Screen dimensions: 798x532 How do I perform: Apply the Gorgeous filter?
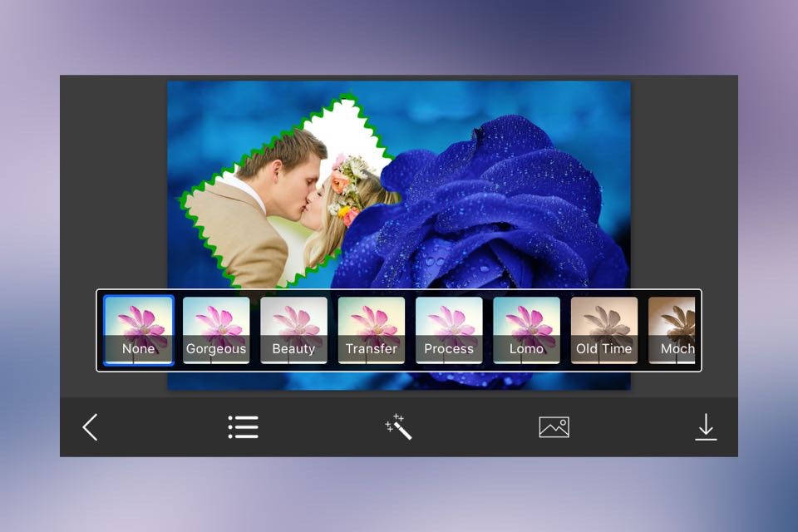point(216,330)
